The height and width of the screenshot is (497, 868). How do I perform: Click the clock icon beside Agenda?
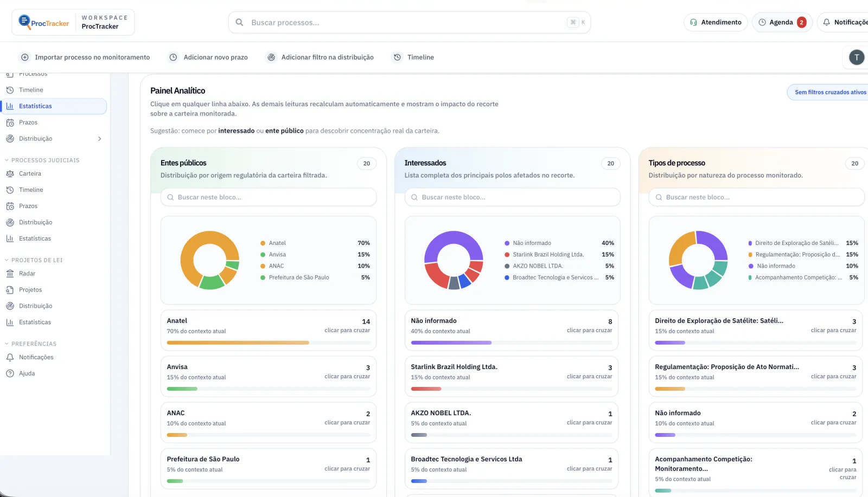pyautogui.click(x=762, y=22)
